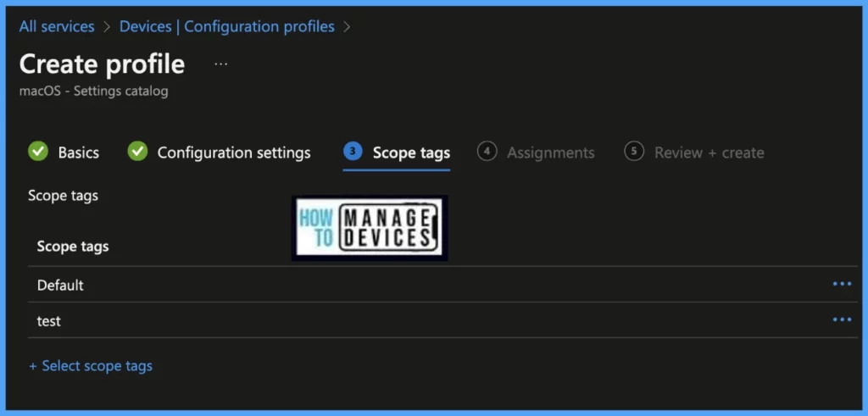868x416 pixels.
Task: Switch to the Configuration settings step
Action: pos(234,153)
